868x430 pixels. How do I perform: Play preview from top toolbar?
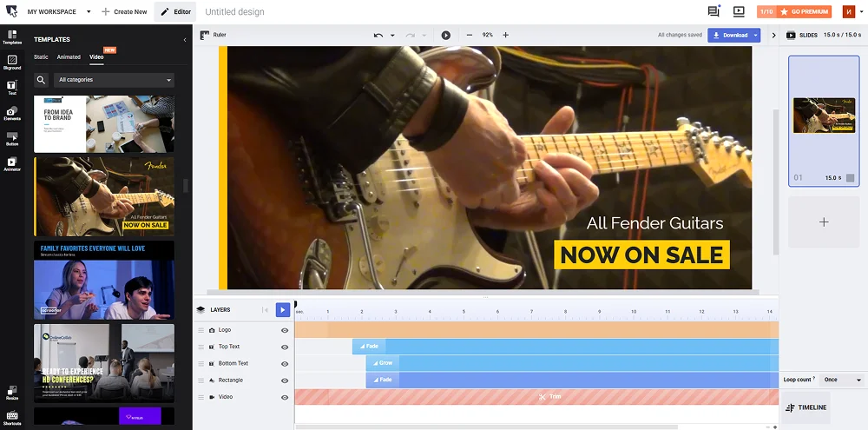click(445, 36)
